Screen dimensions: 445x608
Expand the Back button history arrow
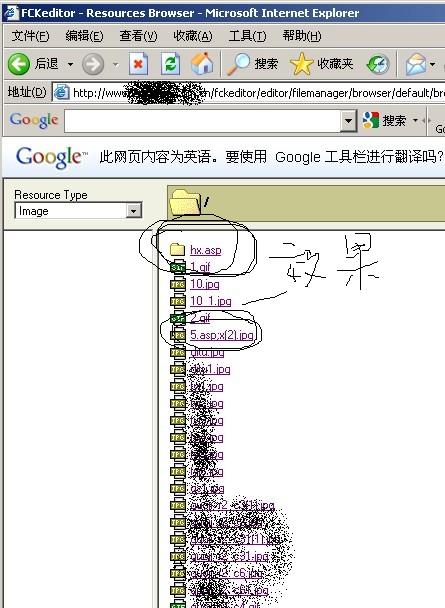[70, 64]
